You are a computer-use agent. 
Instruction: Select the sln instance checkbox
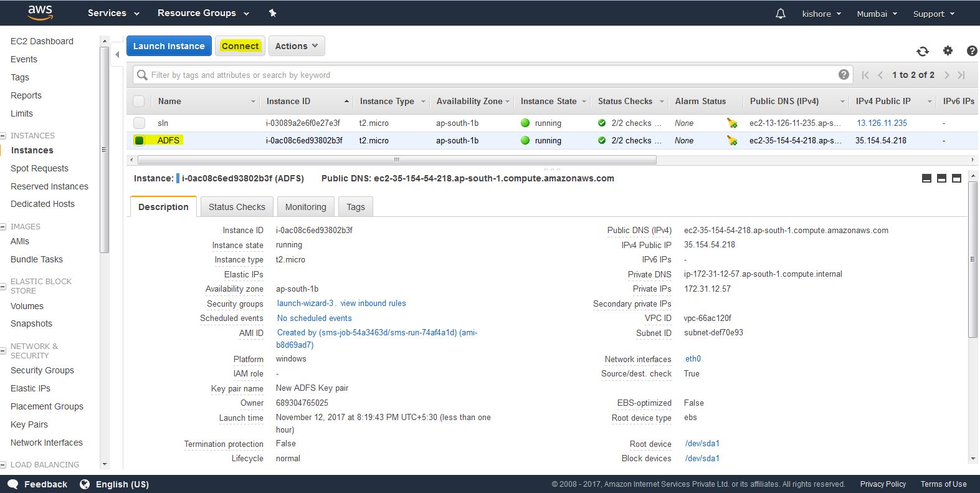click(140, 123)
